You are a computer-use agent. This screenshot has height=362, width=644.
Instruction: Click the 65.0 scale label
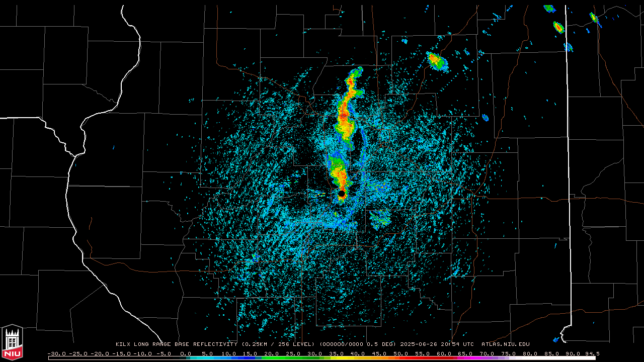pos(465,353)
